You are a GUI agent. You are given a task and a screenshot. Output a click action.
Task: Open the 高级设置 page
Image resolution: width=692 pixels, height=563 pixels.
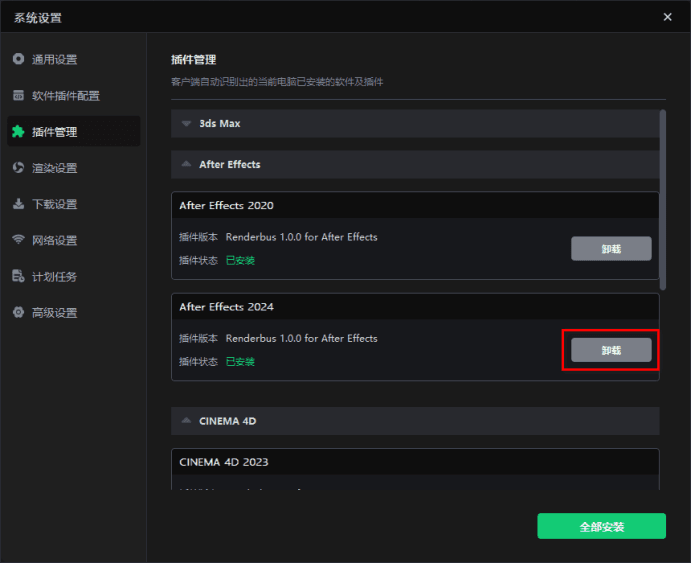click(x=54, y=312)
